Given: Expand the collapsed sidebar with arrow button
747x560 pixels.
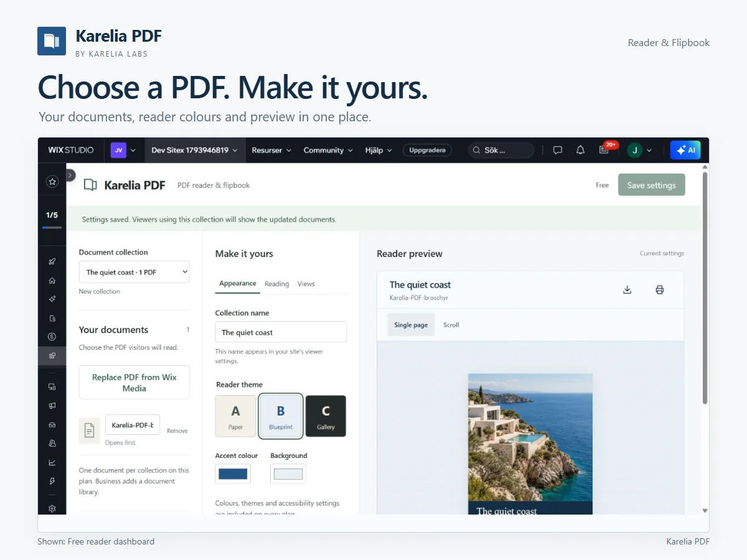Looking at the screenshot, I should 70,175.
